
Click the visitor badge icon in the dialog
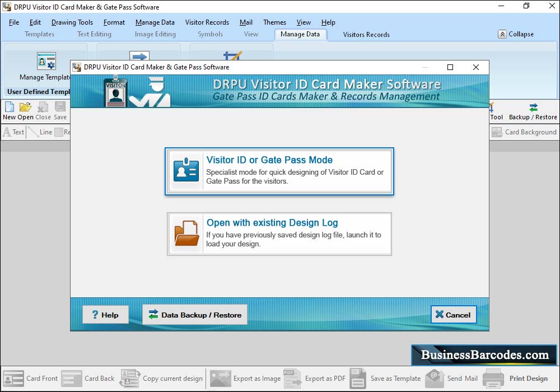click(x=186, y=170)
